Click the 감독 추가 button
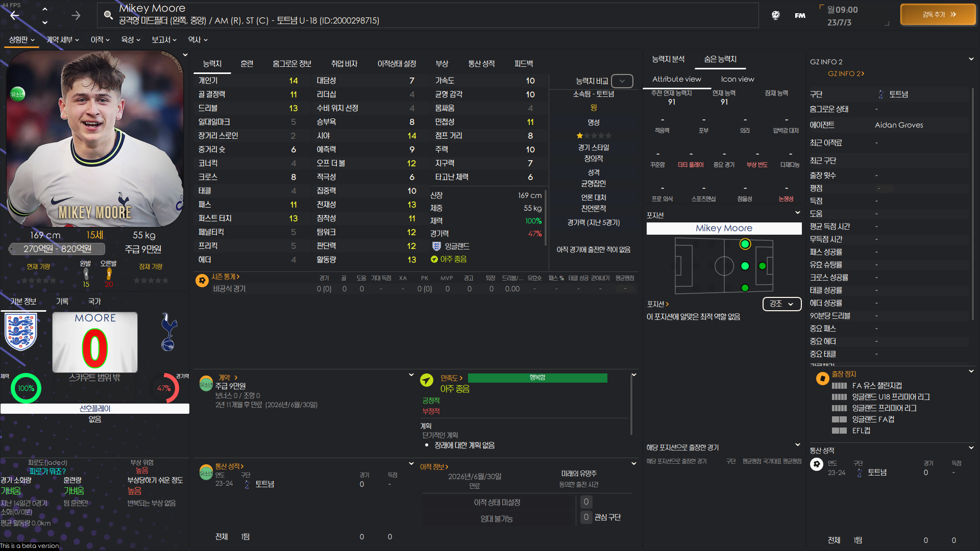The width and height of the screenshot is (980, 551). [938, 15]
